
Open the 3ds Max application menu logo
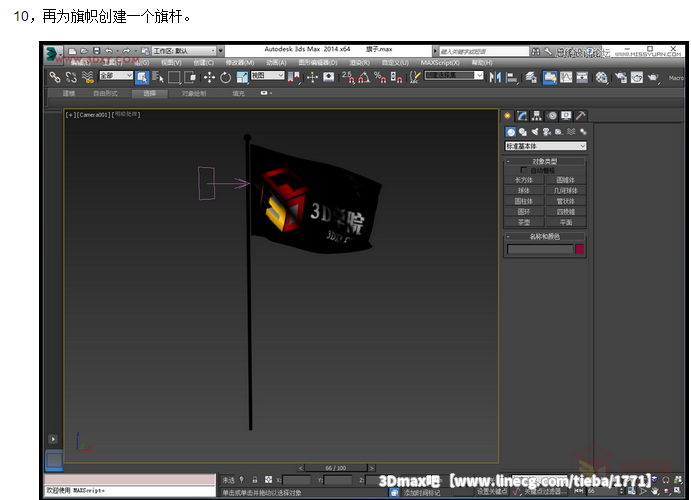click(x=52, y=53)
